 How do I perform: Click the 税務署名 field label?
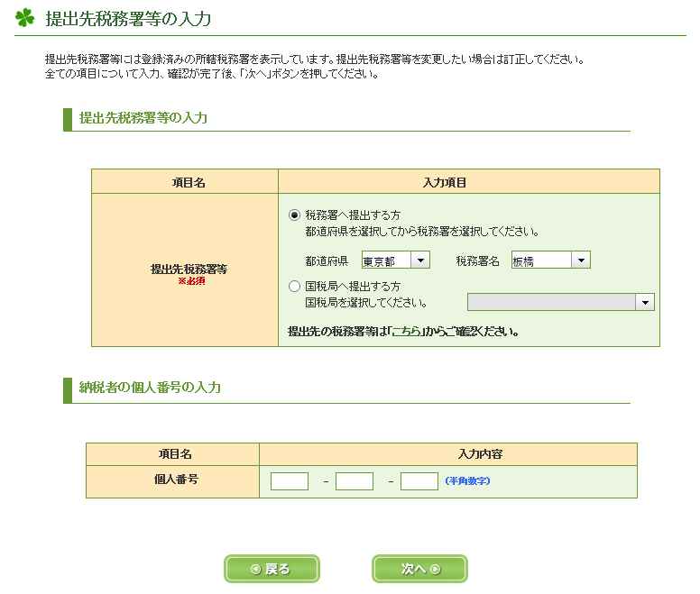pos(478,260)
